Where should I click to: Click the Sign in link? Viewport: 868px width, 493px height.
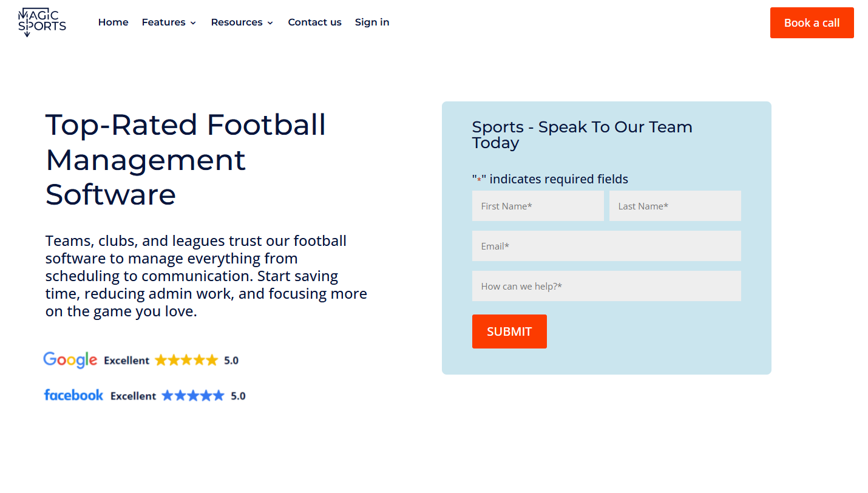(x=371, y=22)
